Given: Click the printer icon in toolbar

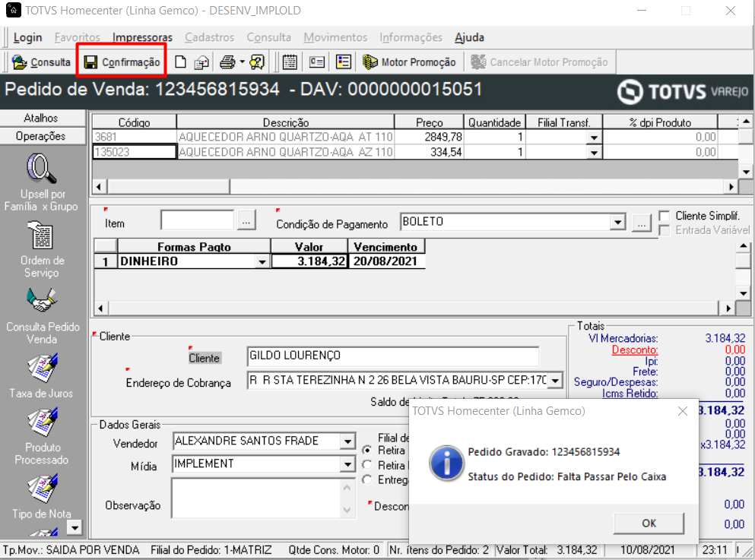Looking at the screenshot, I should click(227, 62).
